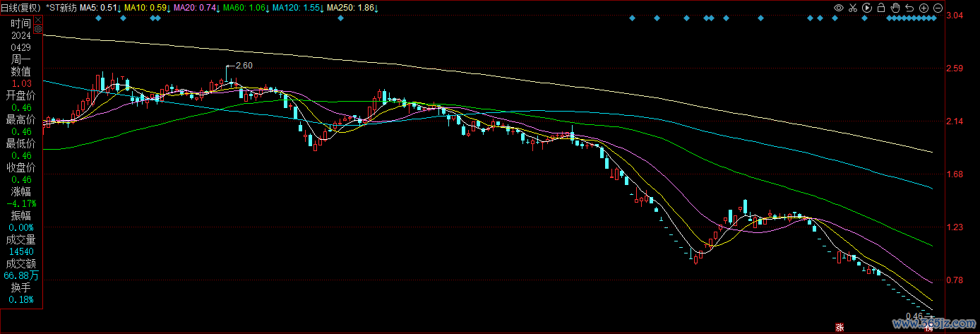Click the MA20 magenta indicator label

(196, 8)
